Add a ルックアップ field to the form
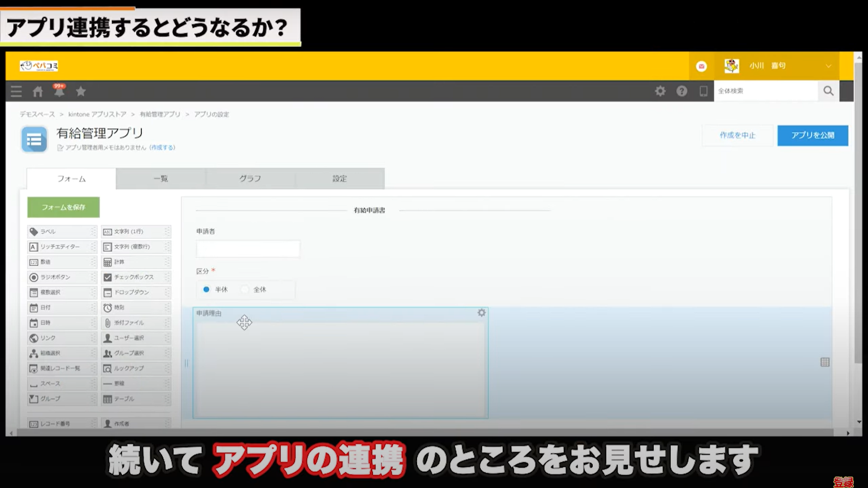Screen dimensions: 868x488 132,368
